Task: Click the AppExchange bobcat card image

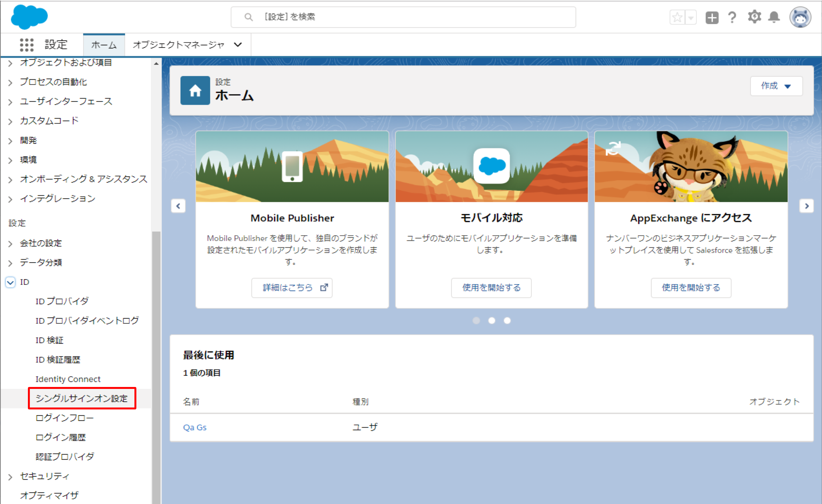Action: click(x=691, y=166)
